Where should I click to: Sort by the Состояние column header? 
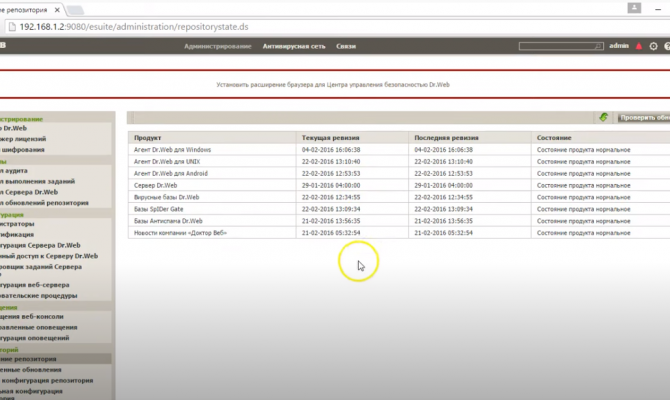pos(554,138)
